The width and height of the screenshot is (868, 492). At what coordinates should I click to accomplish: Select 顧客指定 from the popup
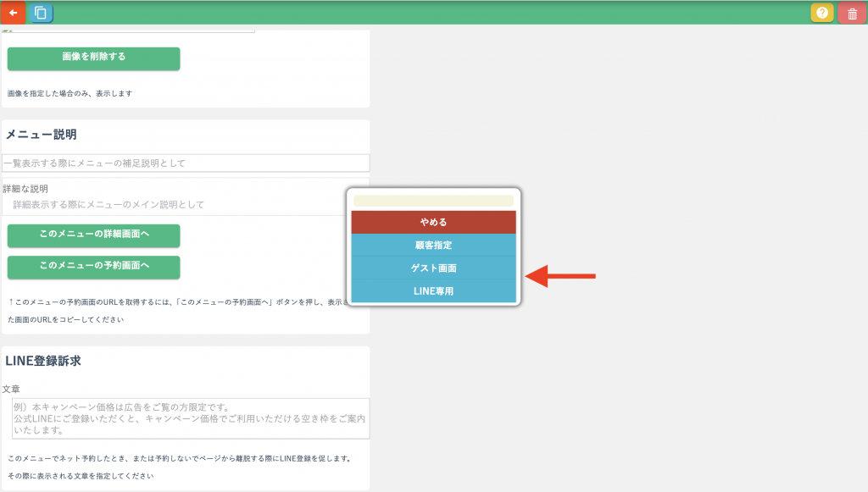[433, 246]
